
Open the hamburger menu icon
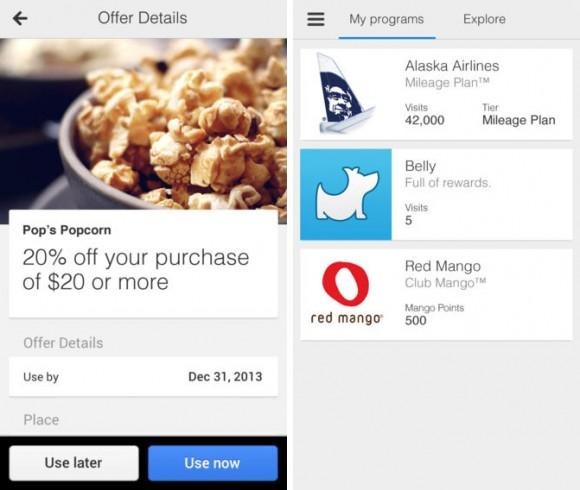click(x=316, y=19)
